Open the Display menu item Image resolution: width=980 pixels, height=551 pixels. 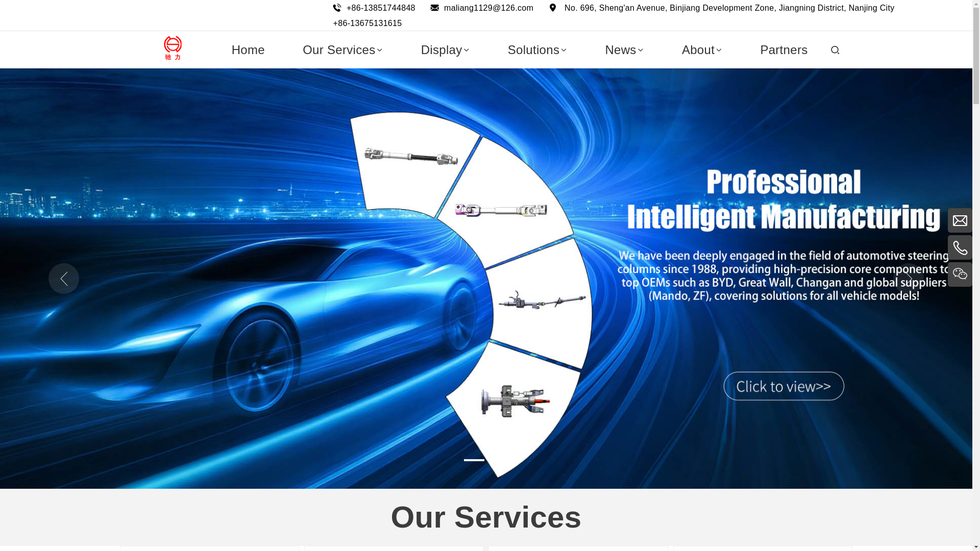[x=442, y=50]
